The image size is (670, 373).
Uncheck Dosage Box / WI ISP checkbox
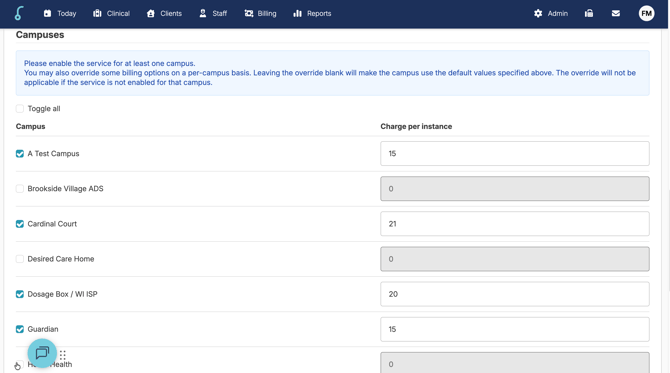pyautogui.click(x=20, y=294)
